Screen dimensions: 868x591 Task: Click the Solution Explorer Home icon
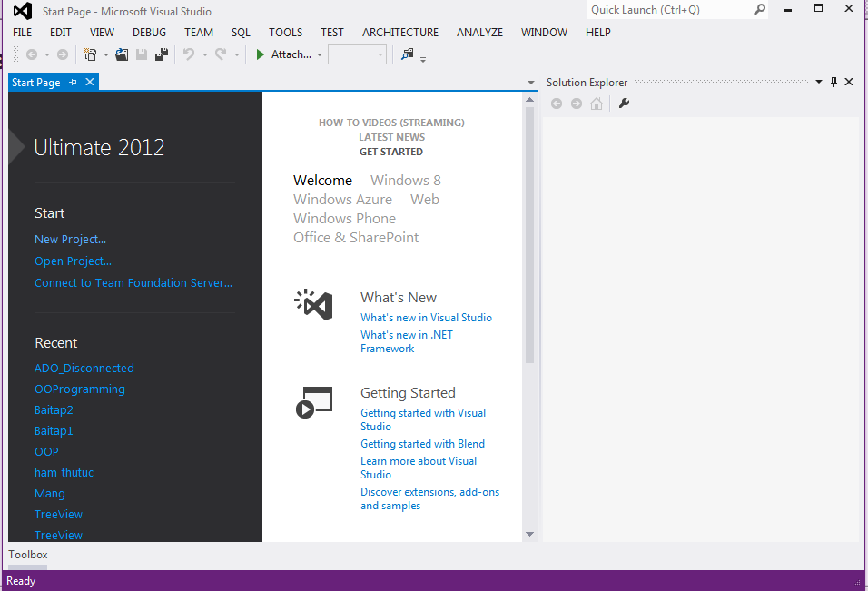coord(597,103)
